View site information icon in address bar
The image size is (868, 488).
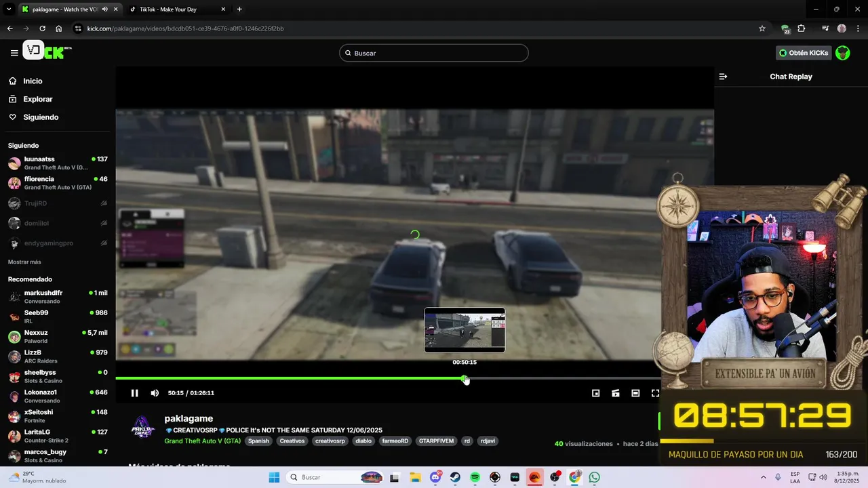(x=79, y=28)
